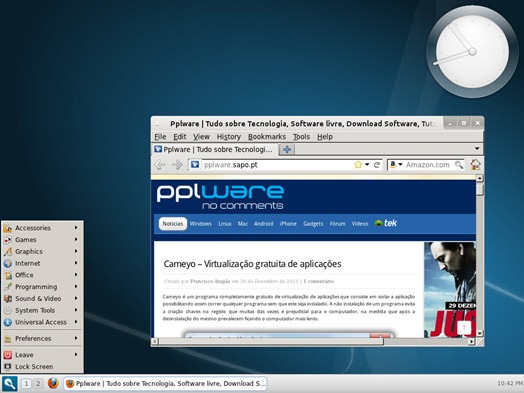
Task: Open the Programming submenu
Action: coord(42,287)
